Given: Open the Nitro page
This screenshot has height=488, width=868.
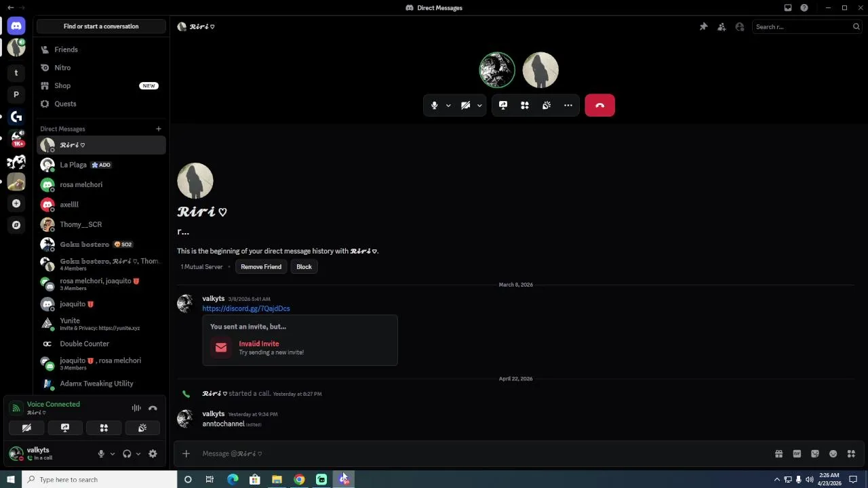Looking at the screenshot, I should pyautogui.click(x=101, y=68).
